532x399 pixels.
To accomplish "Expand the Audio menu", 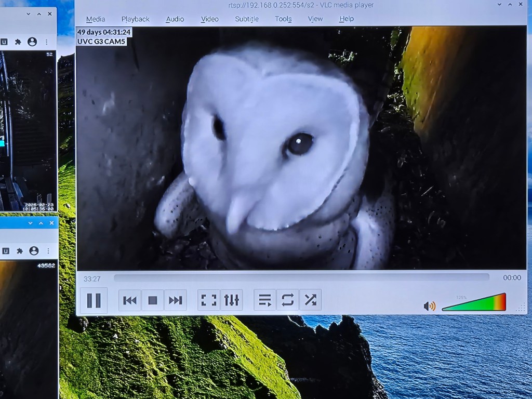I will pyautogui.click(x=175, y=19).
